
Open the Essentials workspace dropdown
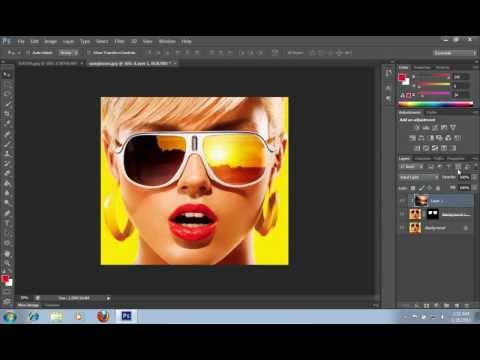(455, 53)
